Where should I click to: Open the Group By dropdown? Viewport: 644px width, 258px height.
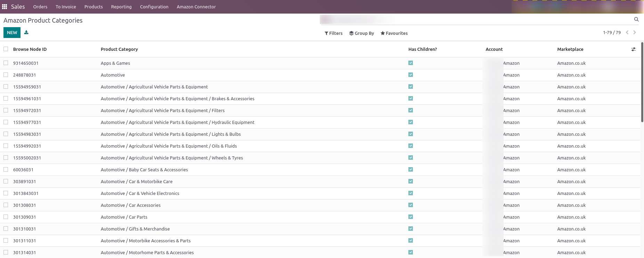coord(362,33)
